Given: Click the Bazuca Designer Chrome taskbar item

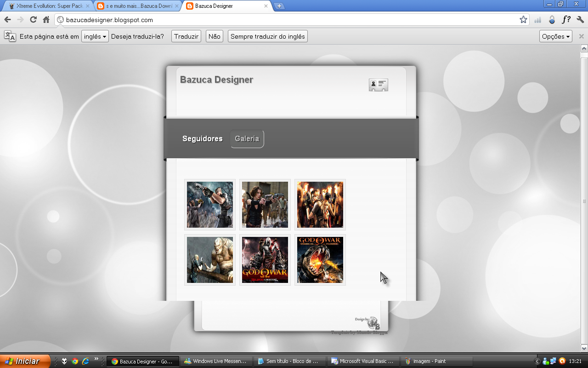Looking at the screenshot, I should (142, 361).
